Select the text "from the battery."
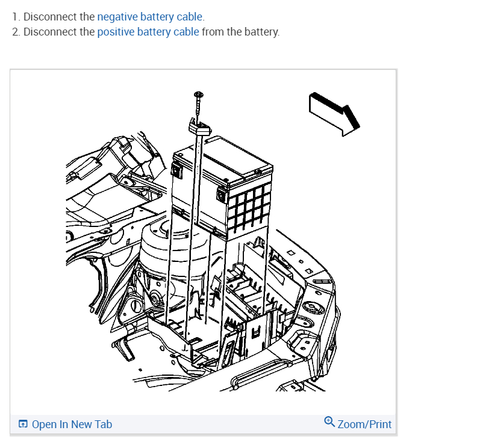This screenshot has height=448, width=477. [241, 32]
